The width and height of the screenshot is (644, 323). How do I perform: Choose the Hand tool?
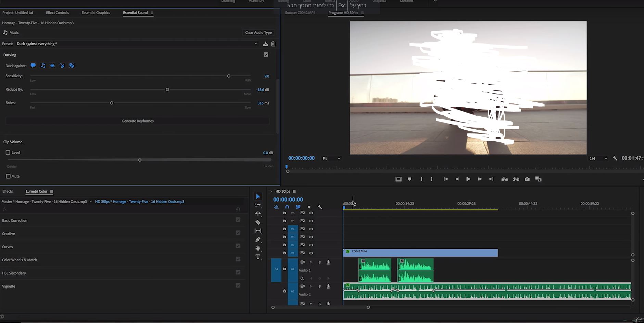258,248
